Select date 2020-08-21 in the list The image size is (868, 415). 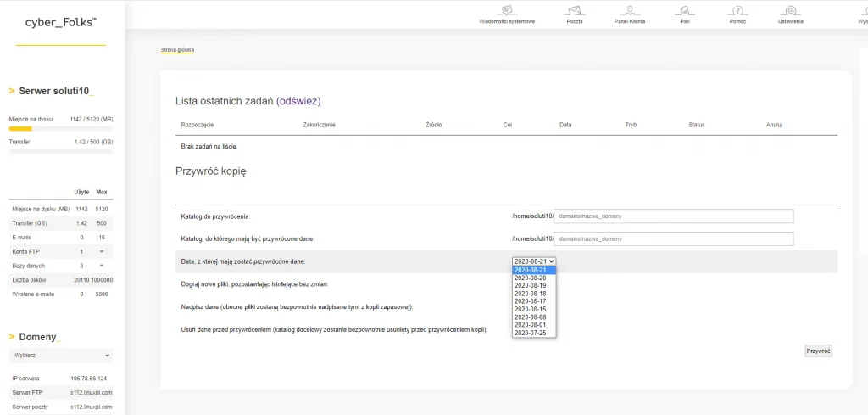(x=534, y=270)
